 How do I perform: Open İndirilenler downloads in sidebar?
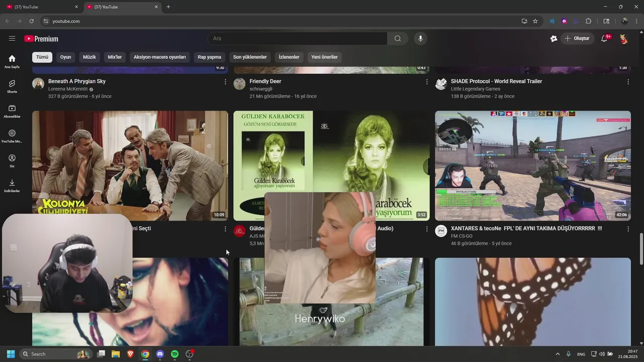click(x=12, y=186)
